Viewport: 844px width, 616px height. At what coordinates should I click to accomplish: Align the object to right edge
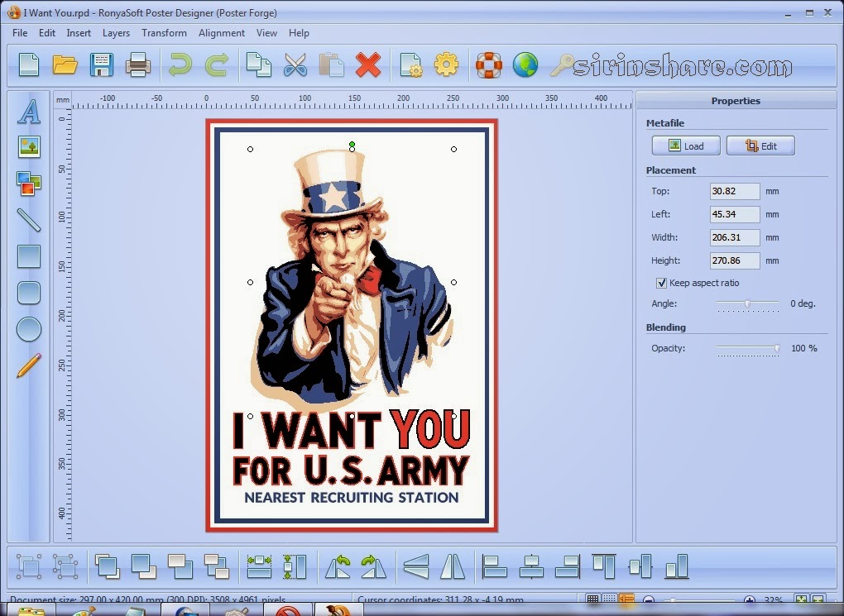[x=568, y=566]
